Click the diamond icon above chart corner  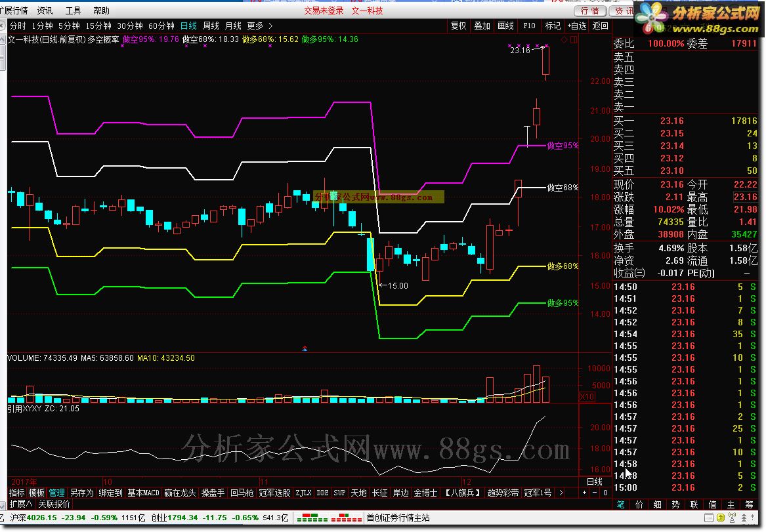[564, 40]
